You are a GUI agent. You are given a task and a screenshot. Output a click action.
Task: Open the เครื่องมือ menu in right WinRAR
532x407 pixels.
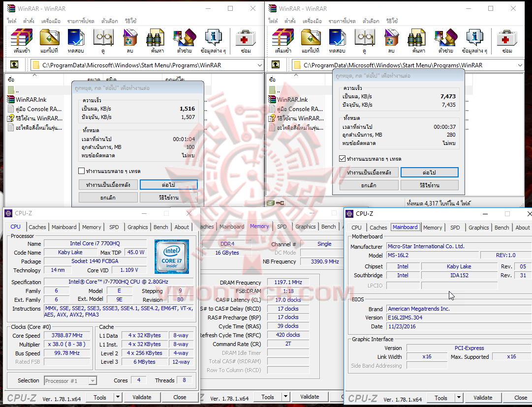coord(312,21)
